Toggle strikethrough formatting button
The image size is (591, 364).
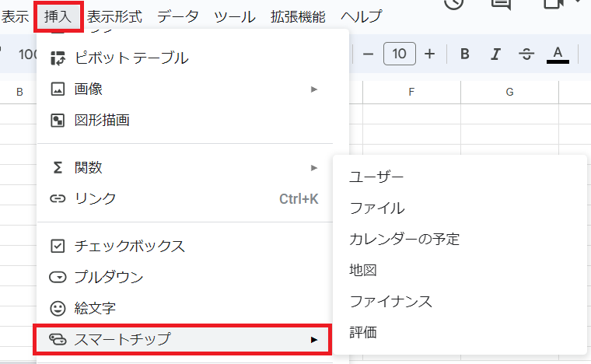click(526, 54)
